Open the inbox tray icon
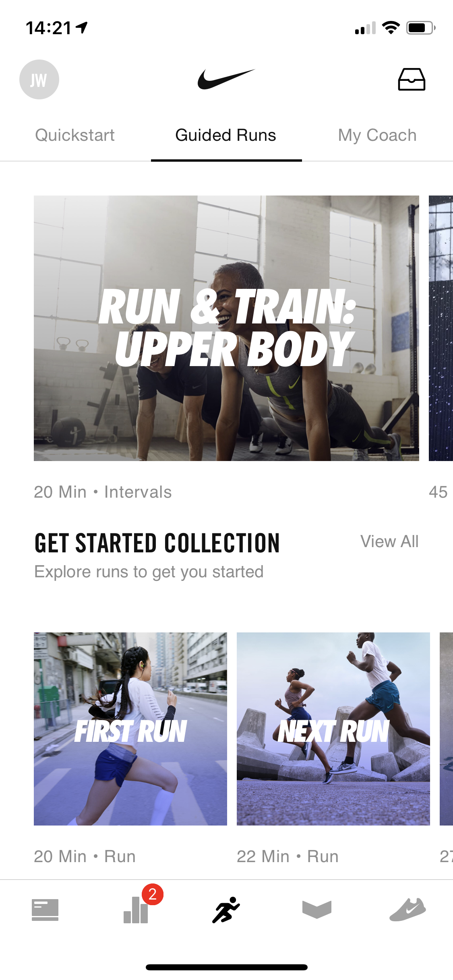 (x=412, y=79)
